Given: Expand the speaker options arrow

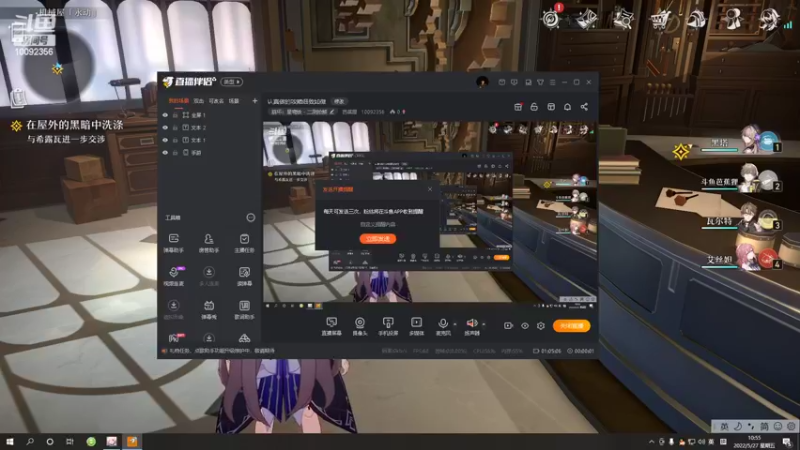Looking at the screenshot, I should 483,324.
